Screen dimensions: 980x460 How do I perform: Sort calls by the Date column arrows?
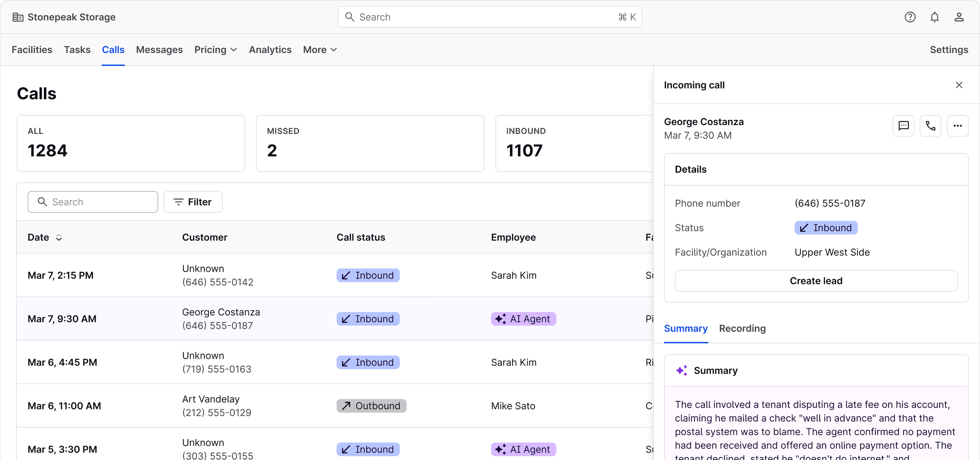[59, 237]
